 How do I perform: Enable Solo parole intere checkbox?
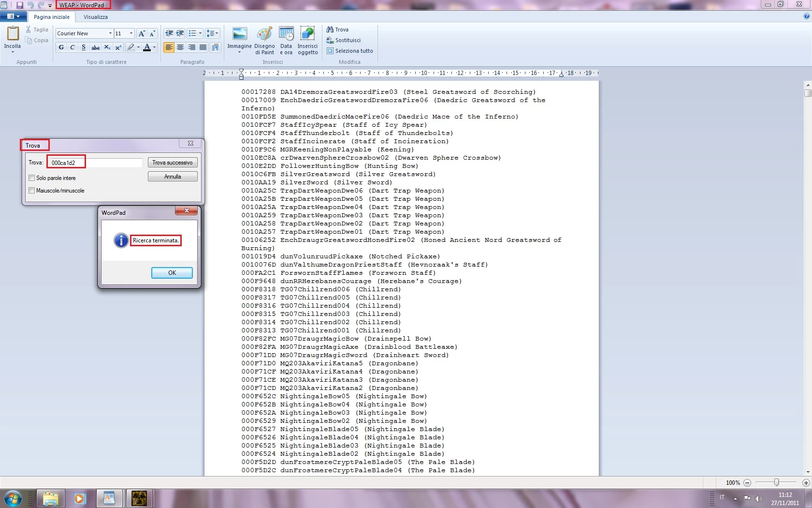[32, 178]
